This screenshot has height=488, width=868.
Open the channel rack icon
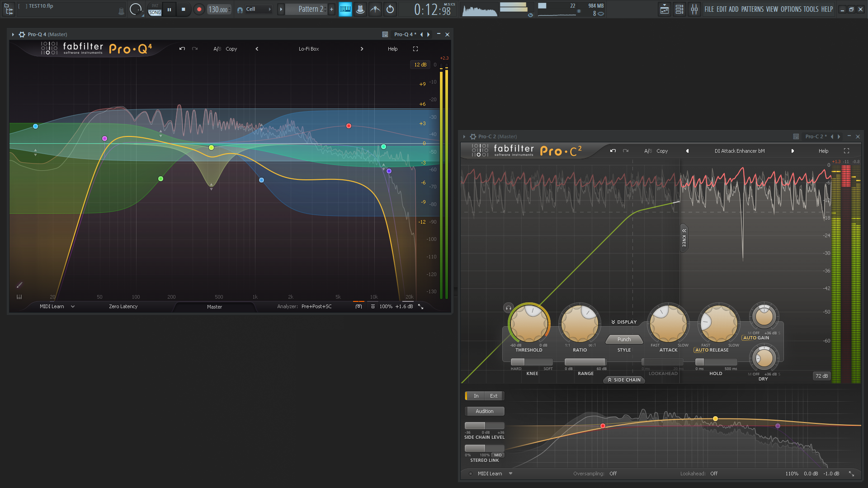[x=679, y=9]
